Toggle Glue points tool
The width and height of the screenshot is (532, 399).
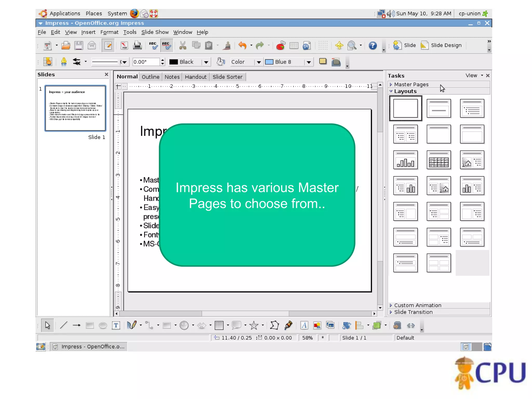point(288,325)
